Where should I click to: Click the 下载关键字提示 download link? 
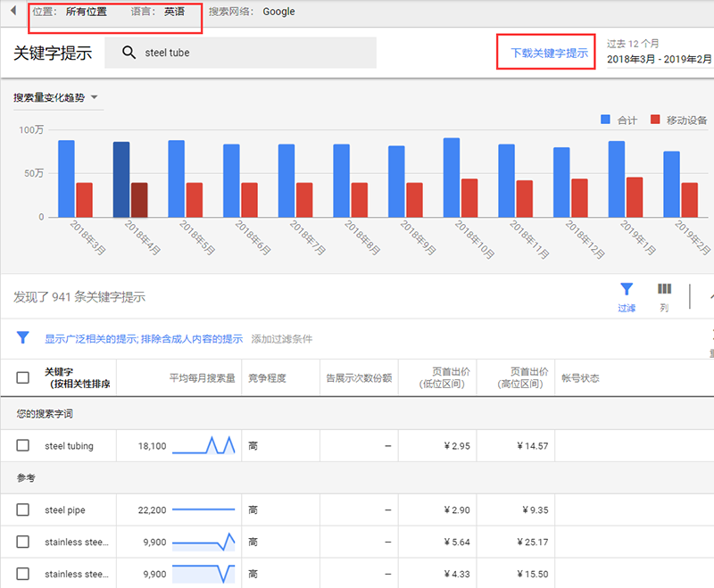[x=549, y=53]
